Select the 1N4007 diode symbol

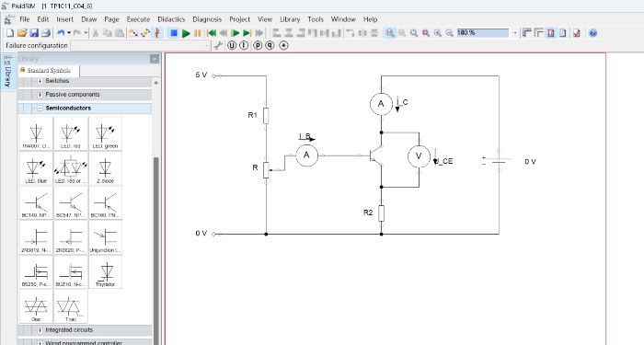[x=36, y=134]
